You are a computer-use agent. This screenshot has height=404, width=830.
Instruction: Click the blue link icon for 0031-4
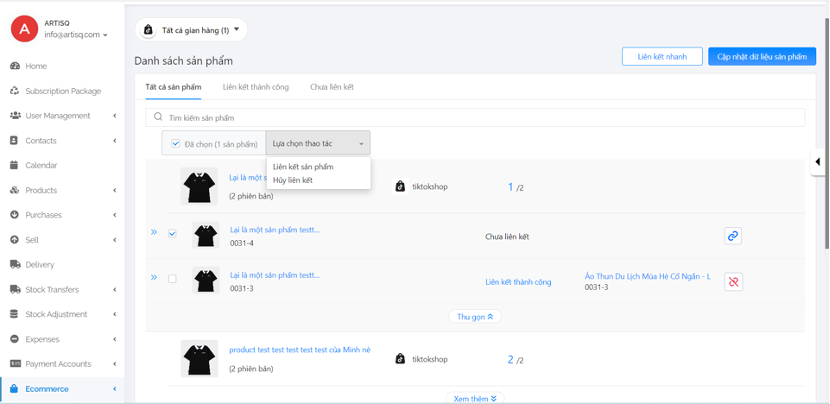coord(733,236)
